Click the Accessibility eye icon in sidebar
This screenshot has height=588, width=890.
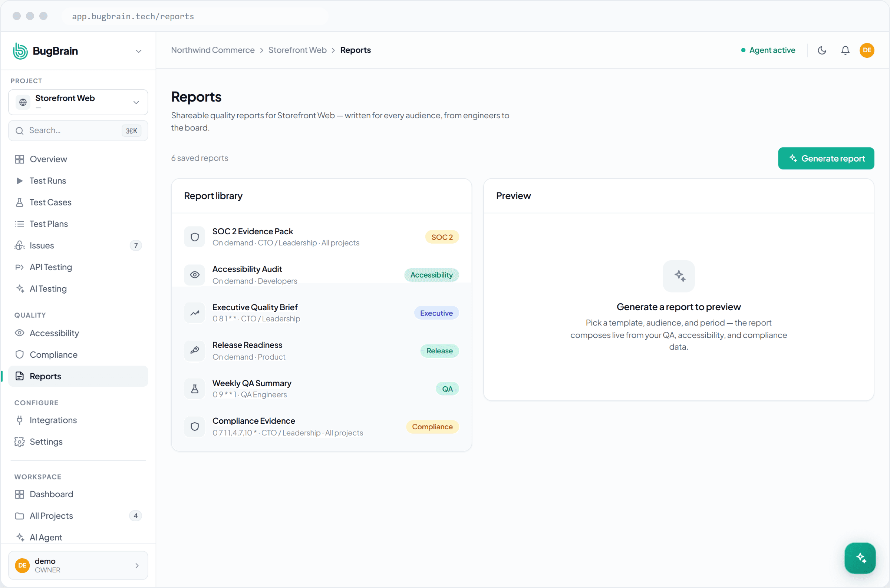click(x=20, y=333)
